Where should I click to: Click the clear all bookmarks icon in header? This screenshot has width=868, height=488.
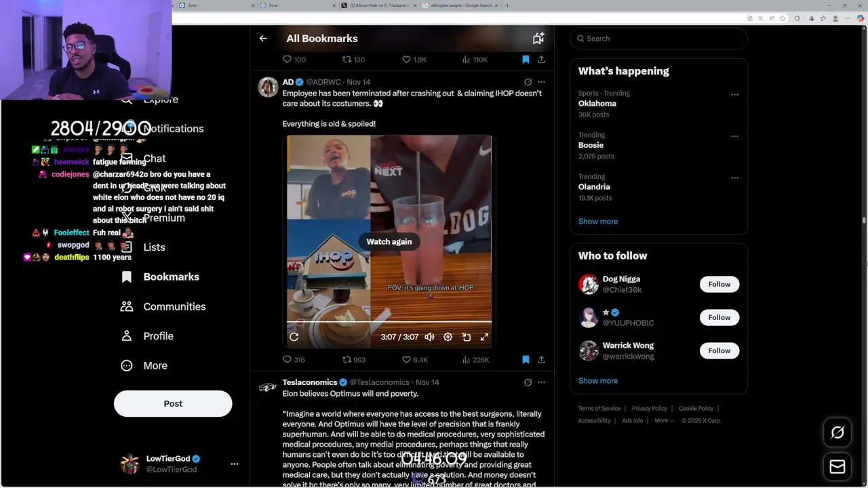click(538, 39)
